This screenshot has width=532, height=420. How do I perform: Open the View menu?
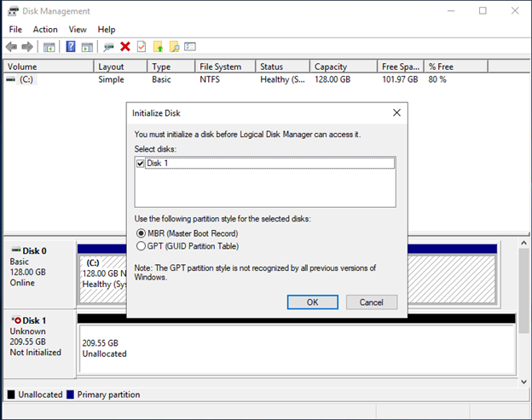pyautogui.click(x=78, y=30)
